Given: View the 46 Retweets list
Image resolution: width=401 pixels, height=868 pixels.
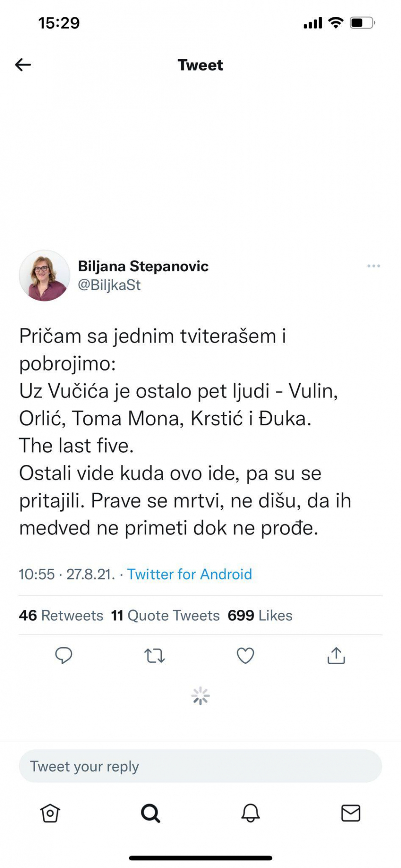Looking at the screenshot, I should pos(60,615).
